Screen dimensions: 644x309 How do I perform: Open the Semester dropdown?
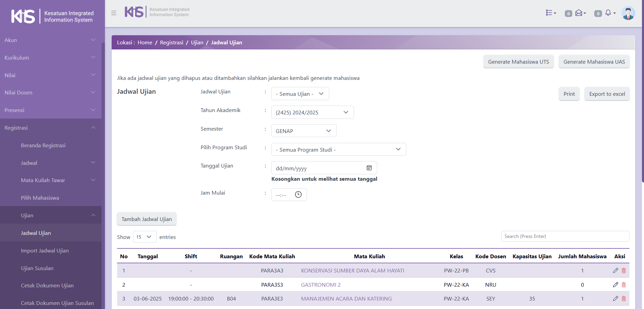tap(304, 131)
